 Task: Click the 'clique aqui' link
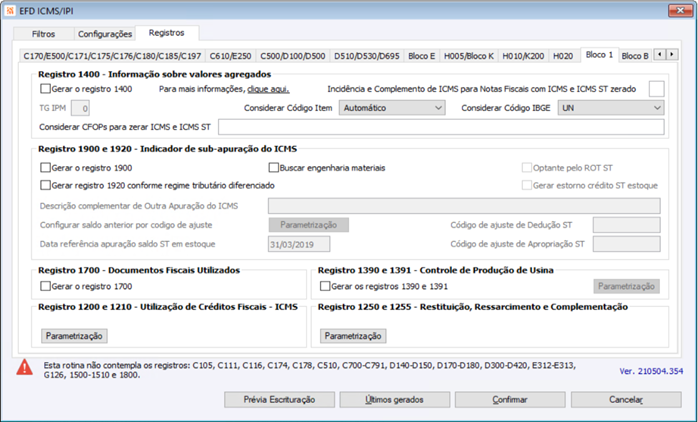268,89
